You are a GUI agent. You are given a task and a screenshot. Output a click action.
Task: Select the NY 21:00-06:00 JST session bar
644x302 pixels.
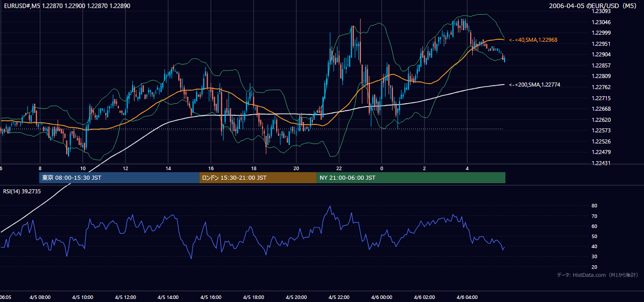coord(411,178)
